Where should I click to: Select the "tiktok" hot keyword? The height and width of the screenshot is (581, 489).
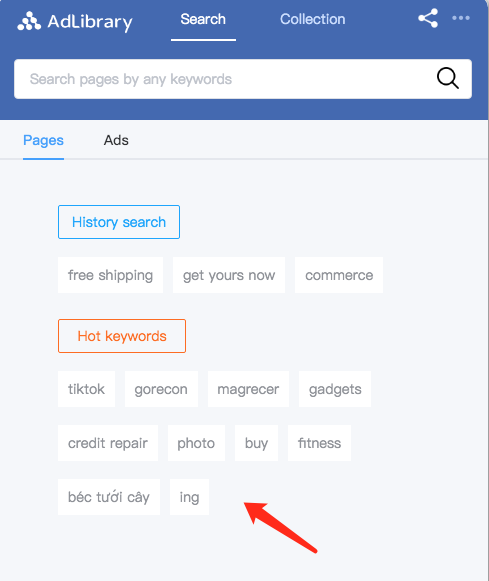(86, 389)
